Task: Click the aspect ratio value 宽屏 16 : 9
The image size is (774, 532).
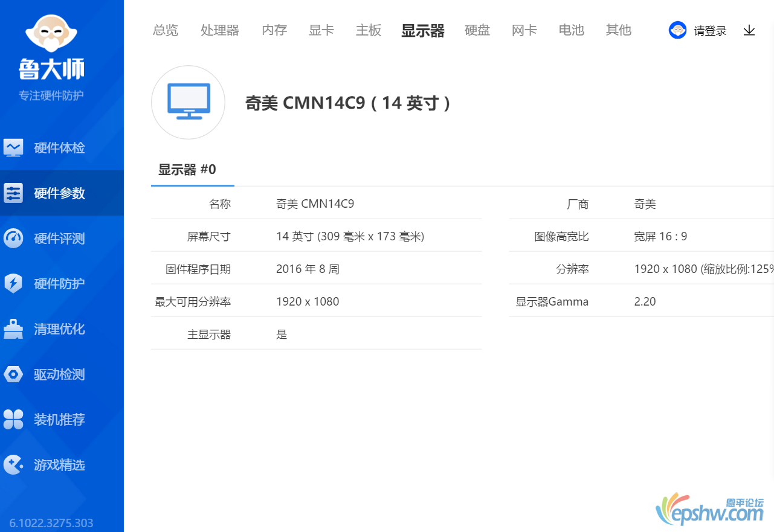Action: coord(660,237)
